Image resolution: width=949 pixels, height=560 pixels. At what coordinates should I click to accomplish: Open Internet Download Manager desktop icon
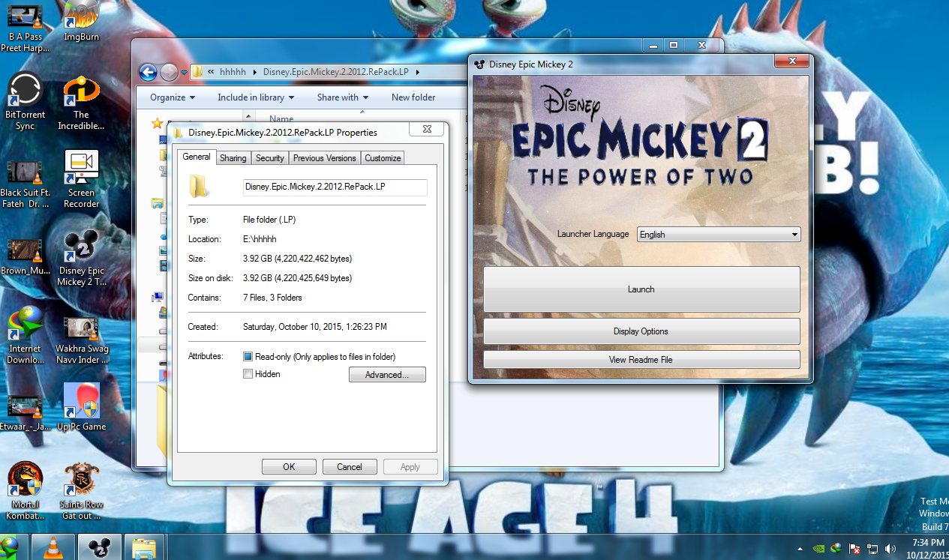tap(25, 336)
